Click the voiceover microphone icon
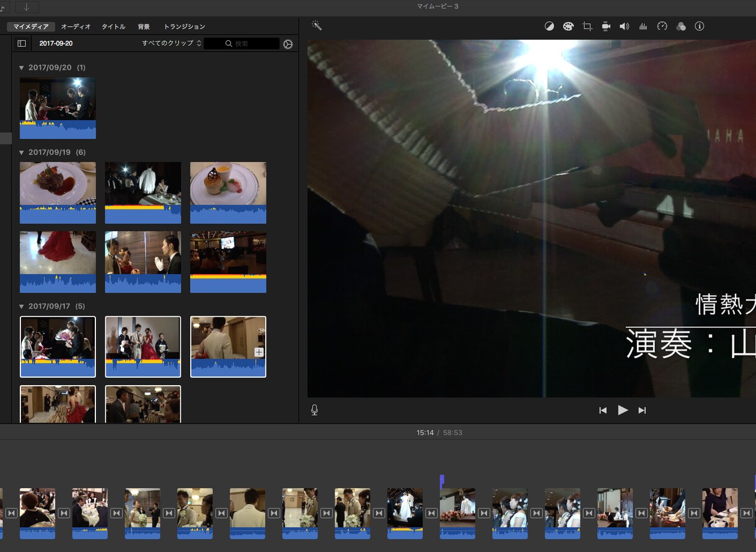Screen dimensions: 756x552 [x=315, y=410]
